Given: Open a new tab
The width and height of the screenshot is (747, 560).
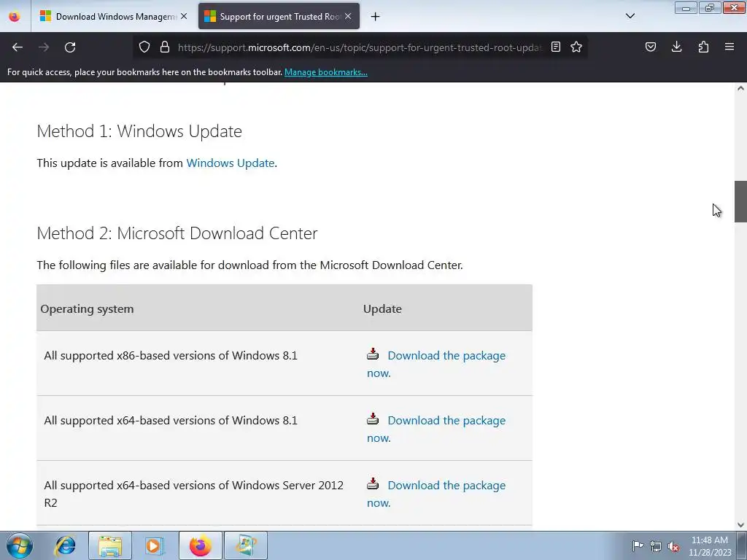Looking at the screenshot, I should [x=376, y=17].
